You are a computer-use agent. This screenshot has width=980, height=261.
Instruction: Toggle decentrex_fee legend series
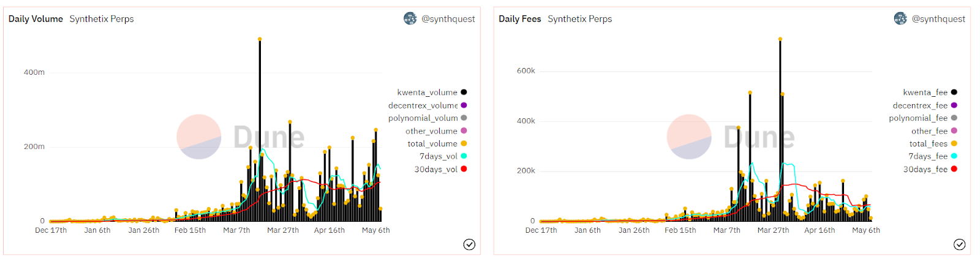click(925, 105)
